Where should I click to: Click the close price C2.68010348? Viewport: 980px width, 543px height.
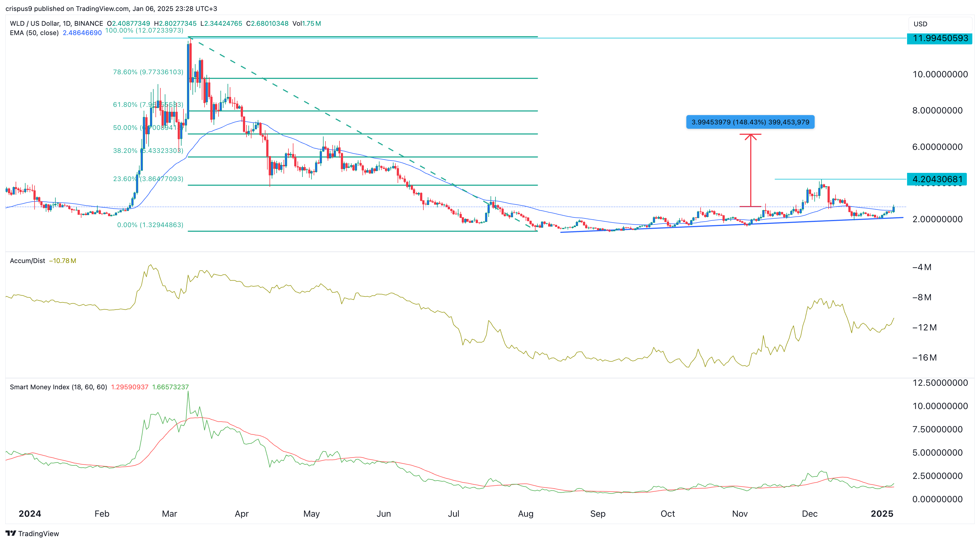pos(267,24)
